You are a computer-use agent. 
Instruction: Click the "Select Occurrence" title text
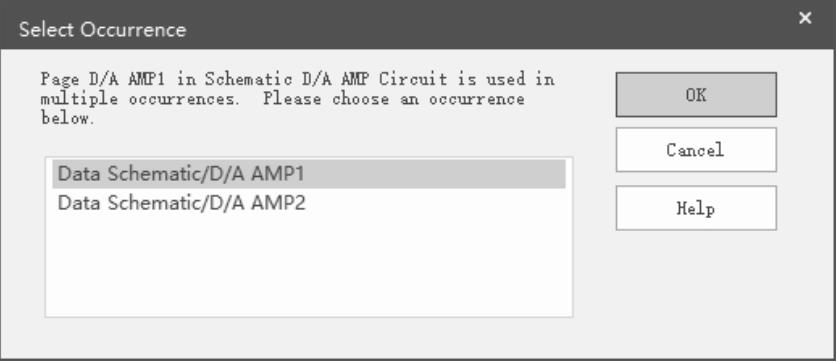pyautogui.click(x=102, y=29)
